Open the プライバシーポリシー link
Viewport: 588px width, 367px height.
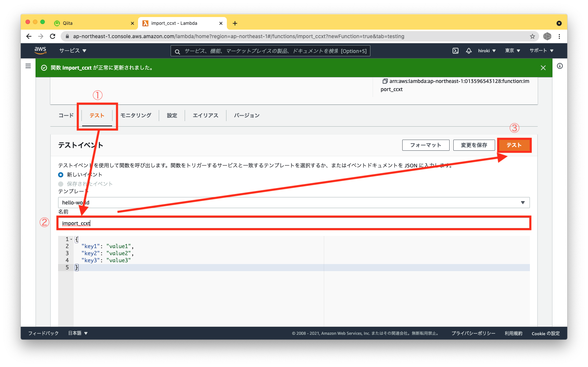click(x=473, y=333)
